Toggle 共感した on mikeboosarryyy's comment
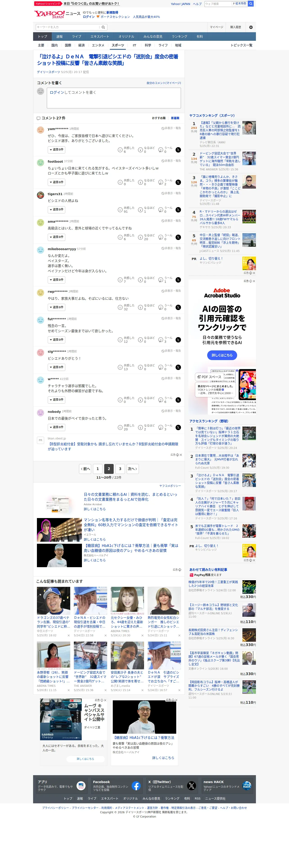The image size is (289, 868). coord(126,280)
